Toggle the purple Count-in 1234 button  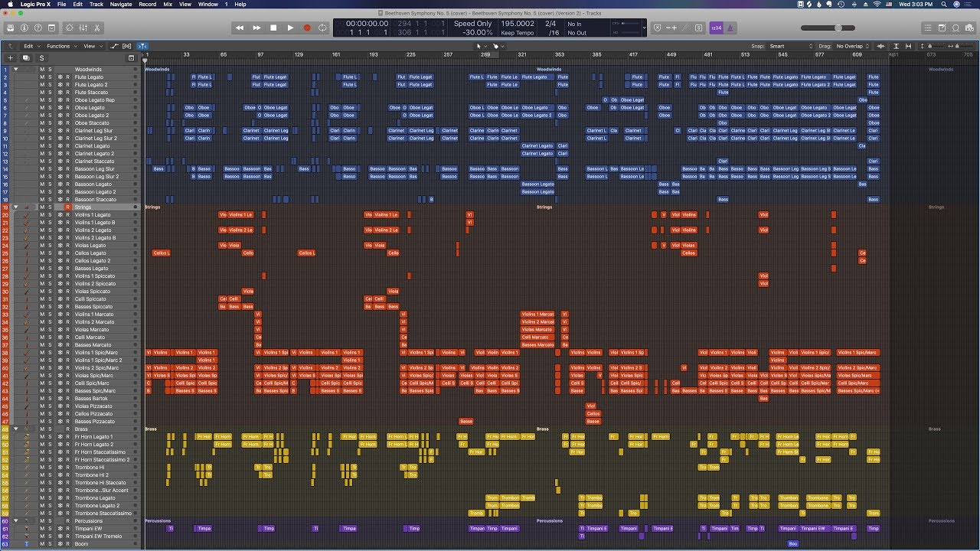click(x=716, y=28)
